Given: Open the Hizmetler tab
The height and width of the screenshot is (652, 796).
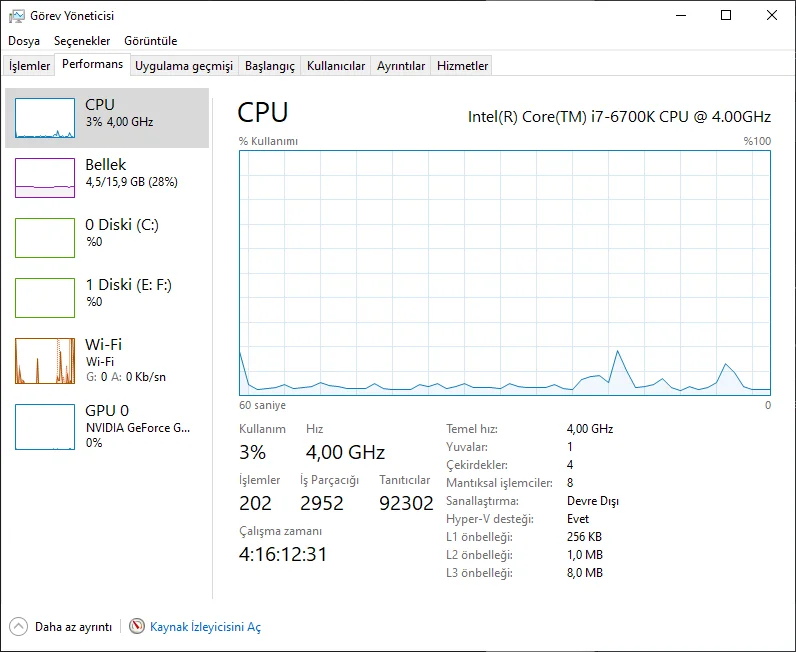Looking at the screenshot, I should click(x=463, y=66).
